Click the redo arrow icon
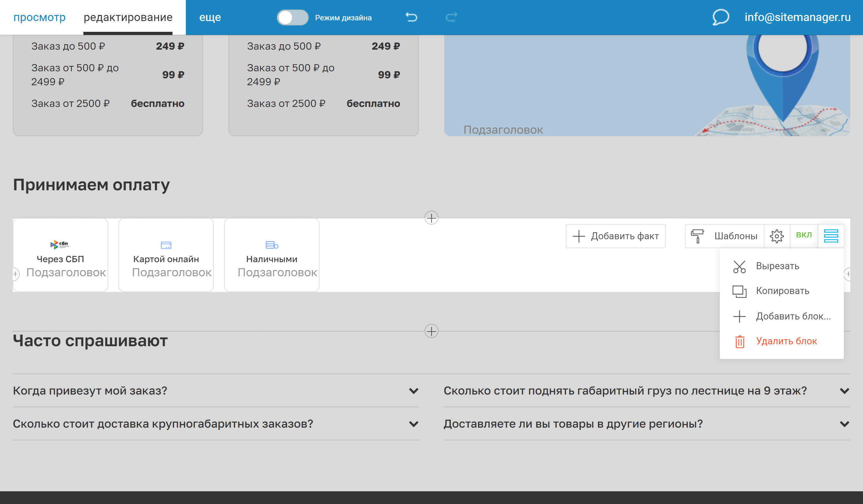 [x=451, y=17]
